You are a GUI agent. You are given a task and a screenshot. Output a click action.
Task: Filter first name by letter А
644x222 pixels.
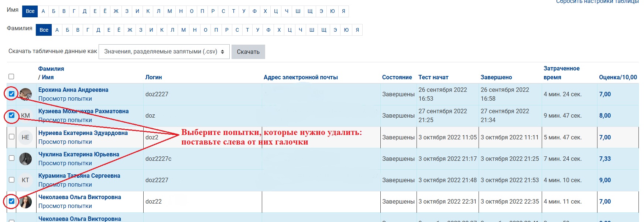coord(43,11)
